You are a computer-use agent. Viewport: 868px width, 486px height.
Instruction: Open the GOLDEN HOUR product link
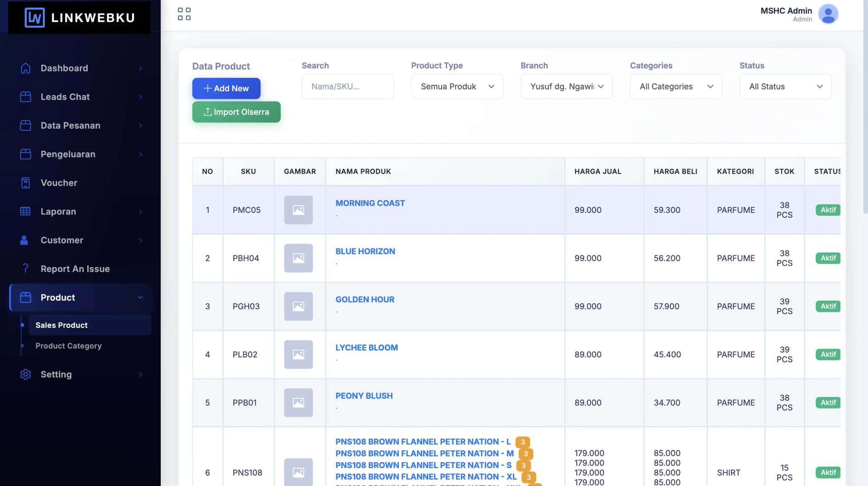click(x=365, y=299)
